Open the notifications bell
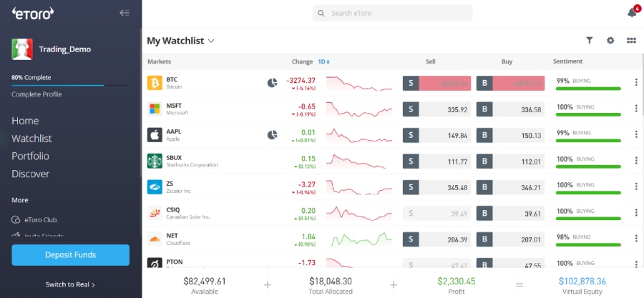 [x=632, y=13]
